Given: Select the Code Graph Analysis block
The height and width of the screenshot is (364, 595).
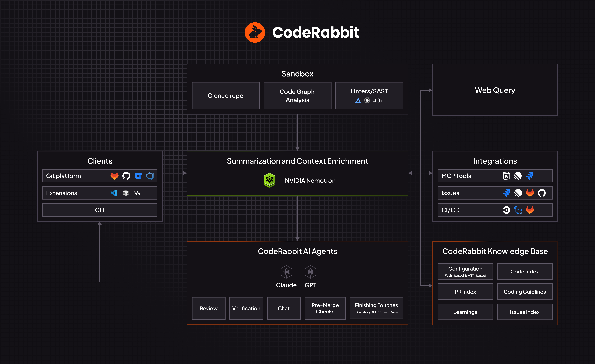Looking at the screenshot, I should click(297, 96).
